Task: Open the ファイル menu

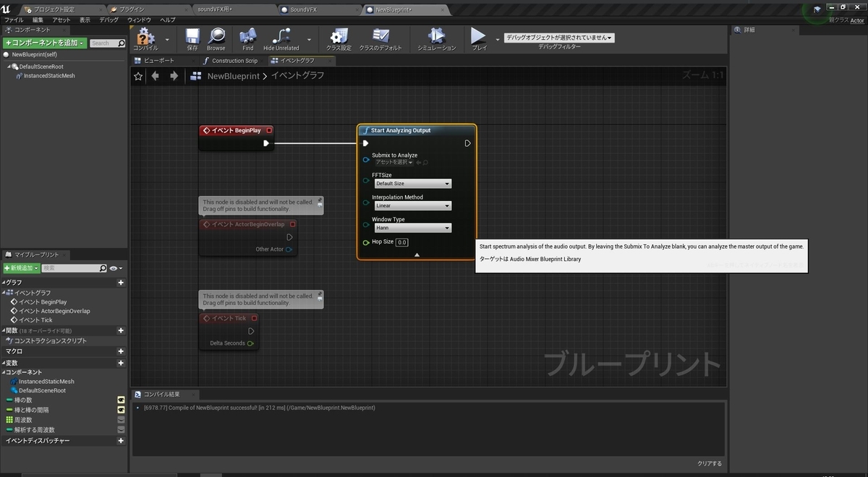Action: 14,20
